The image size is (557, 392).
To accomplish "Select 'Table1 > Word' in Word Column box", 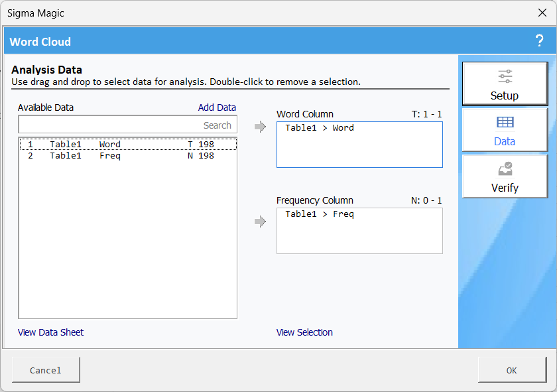I will point(320,128).
